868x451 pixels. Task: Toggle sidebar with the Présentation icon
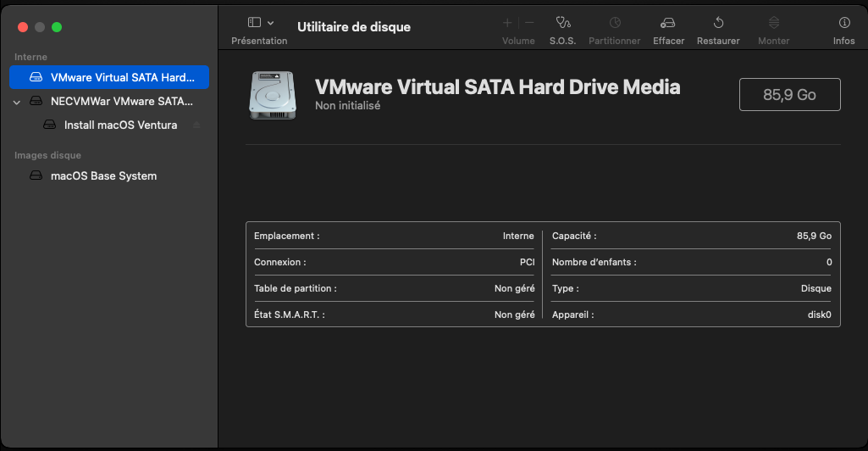(x=254, y=22)
